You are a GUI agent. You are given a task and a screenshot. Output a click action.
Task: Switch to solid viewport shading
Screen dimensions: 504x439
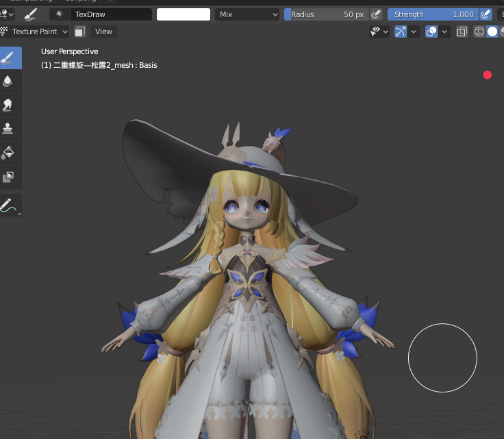492,32
